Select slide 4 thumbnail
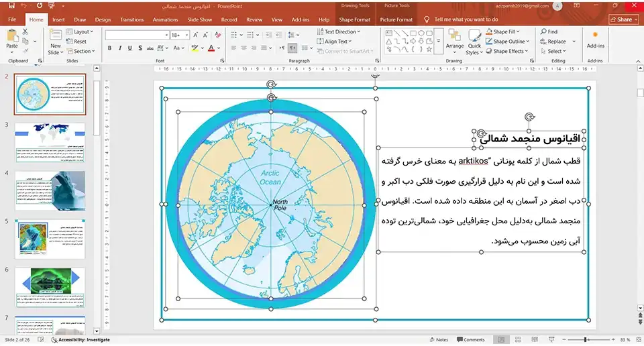The width and height of the screenshot is (644, 346). 50,190
